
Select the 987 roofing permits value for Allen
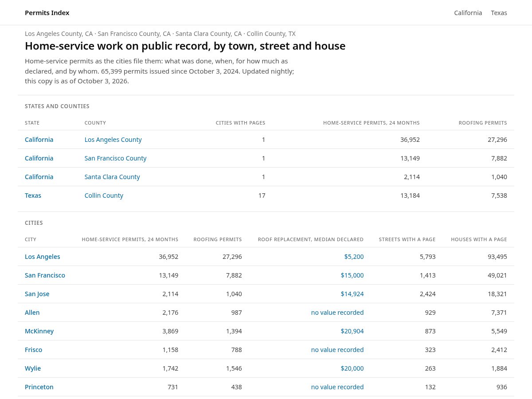[237, 313]
